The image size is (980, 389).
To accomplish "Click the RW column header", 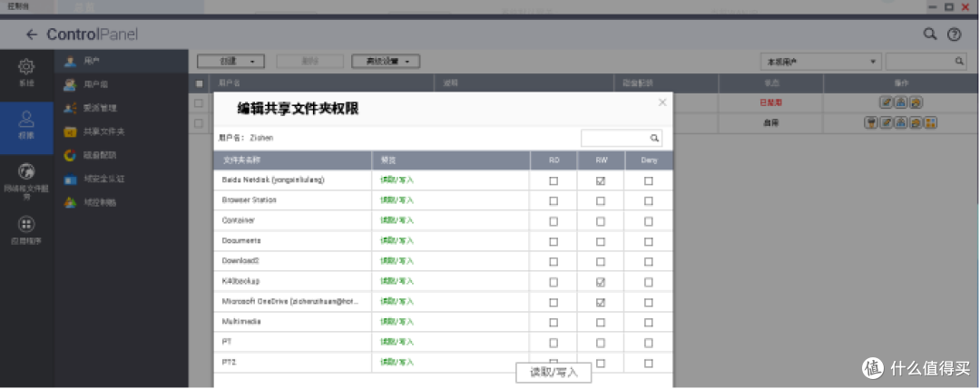I will (601, 160).
